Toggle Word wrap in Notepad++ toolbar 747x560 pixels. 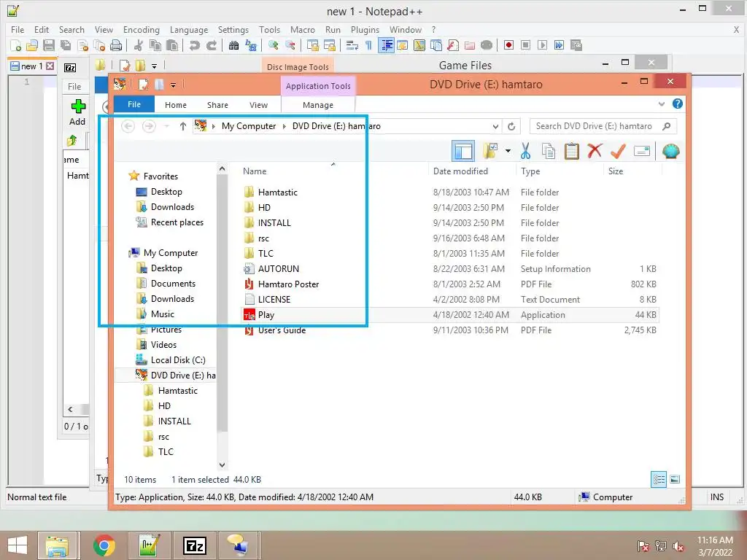click(352, 45)
